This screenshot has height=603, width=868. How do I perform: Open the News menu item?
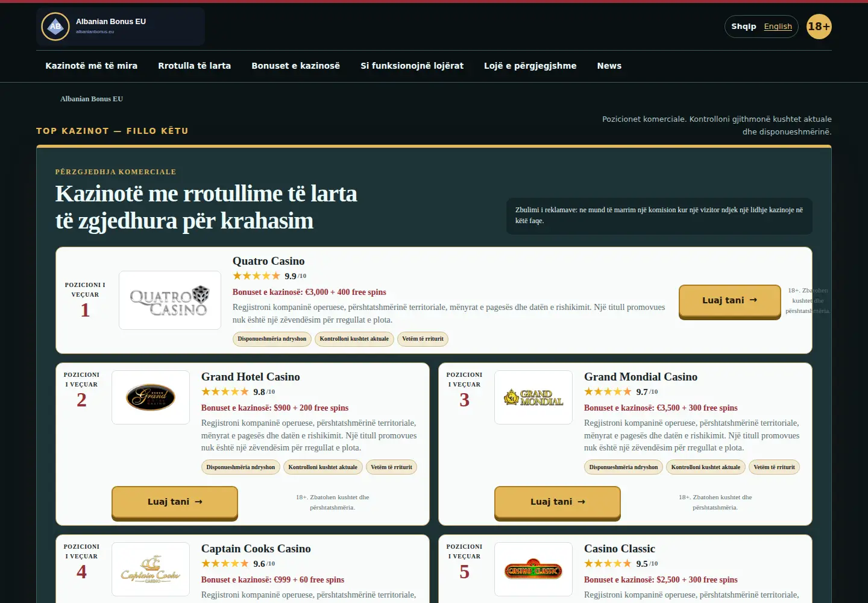pyautogui.click(x=609, y=66)
